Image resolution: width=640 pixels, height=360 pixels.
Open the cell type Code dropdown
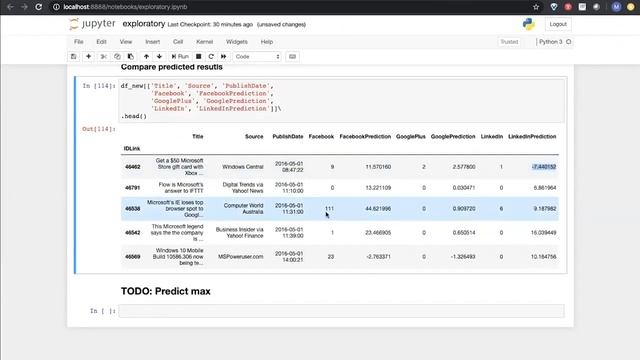point(257,56)
